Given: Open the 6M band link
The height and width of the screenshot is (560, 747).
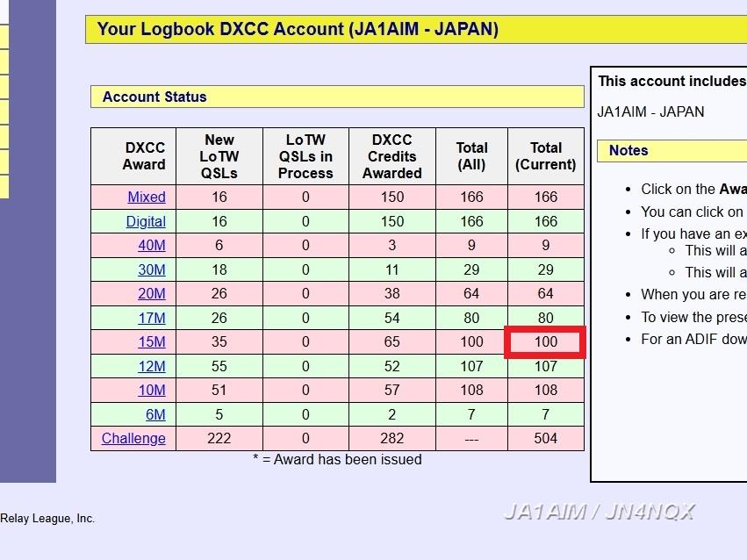Looking at the screenshot, I should pos(155,414).
